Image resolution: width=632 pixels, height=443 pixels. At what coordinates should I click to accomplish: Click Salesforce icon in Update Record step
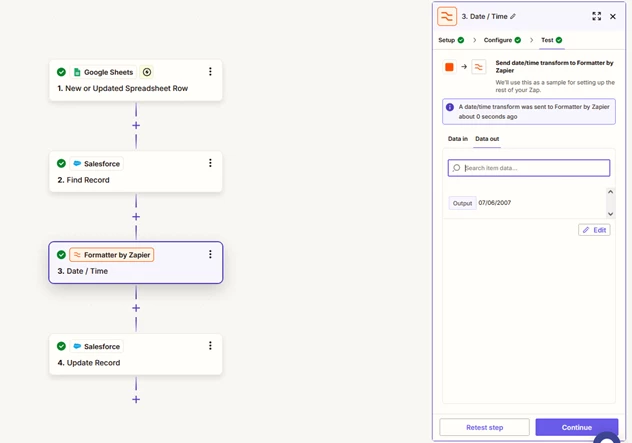tap(77, 346)
